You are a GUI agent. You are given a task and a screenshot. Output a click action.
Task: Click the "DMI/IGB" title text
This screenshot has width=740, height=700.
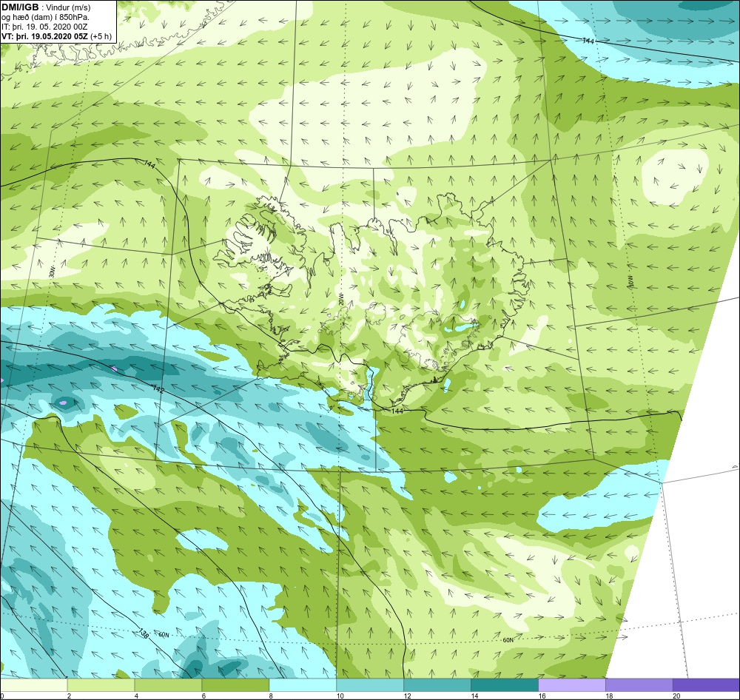click(x=20, y=7)
